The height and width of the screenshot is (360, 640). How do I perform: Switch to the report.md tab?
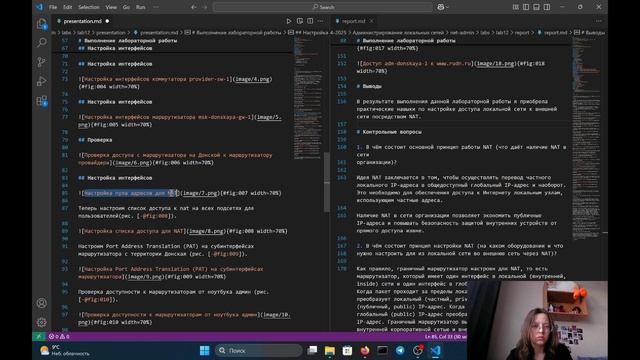click(353, 21)
